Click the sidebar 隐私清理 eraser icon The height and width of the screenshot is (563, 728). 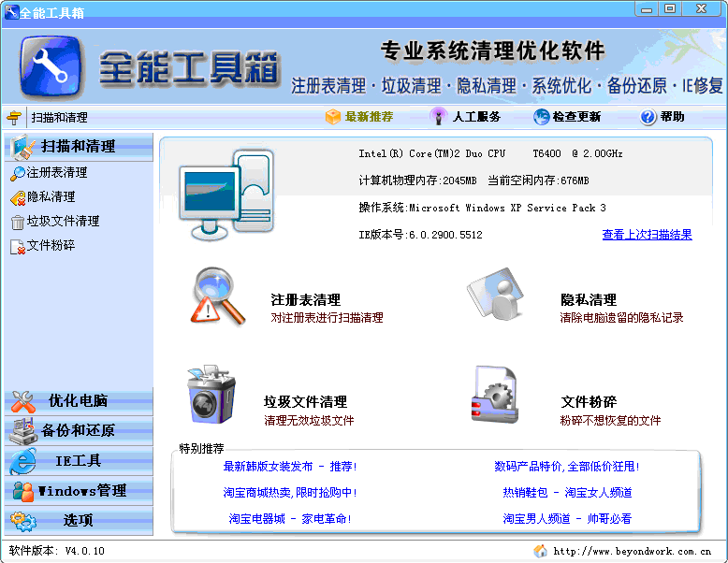(18, 197)
